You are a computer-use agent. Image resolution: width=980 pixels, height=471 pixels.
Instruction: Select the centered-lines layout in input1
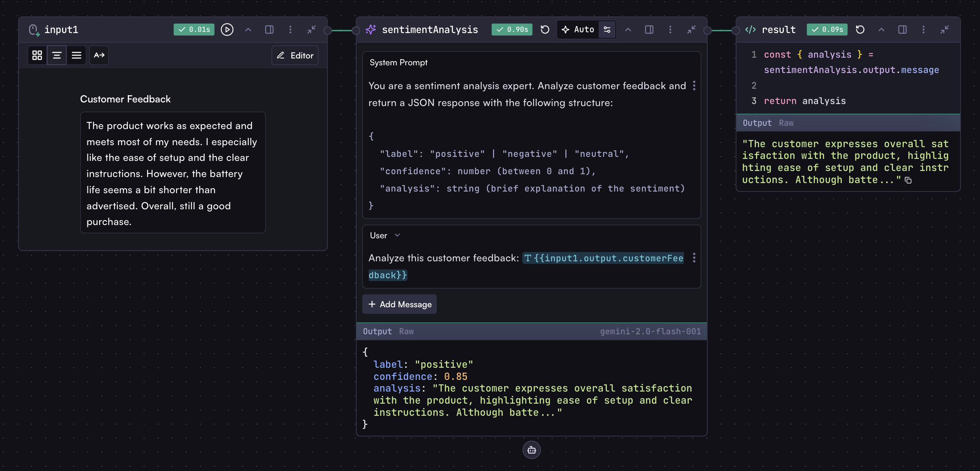pos(57,55)
